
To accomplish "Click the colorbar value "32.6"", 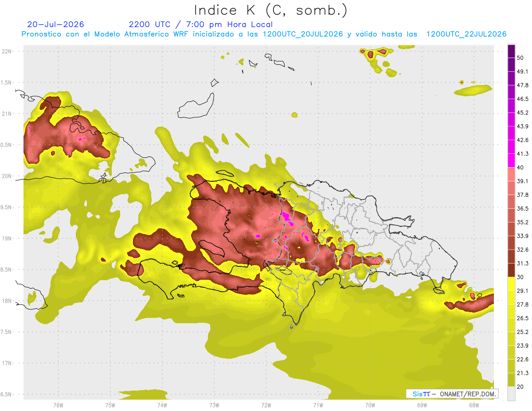I will point(523,250).
